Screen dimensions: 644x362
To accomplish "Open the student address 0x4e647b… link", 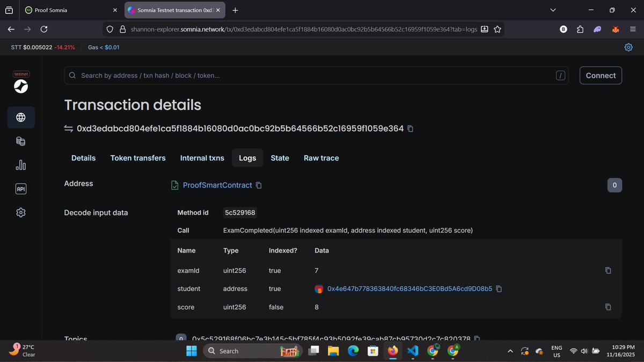I will point(409,289).
